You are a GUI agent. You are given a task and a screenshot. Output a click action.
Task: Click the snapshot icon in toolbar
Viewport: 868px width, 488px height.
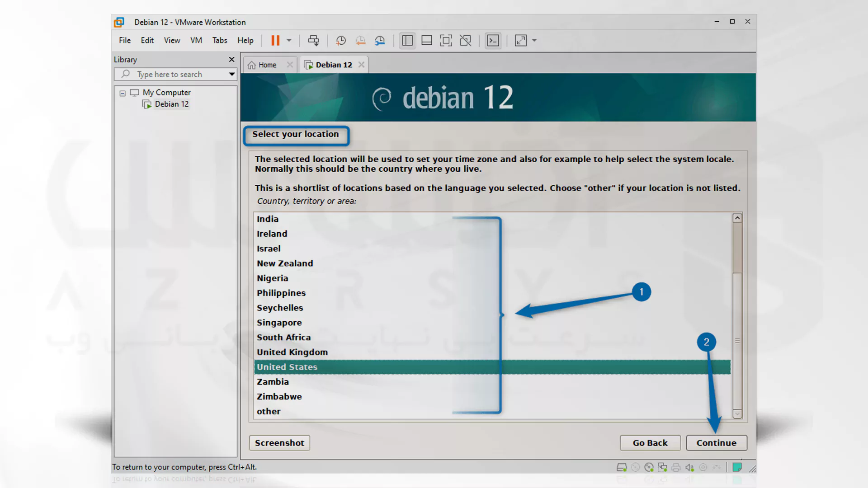[340, 40]
